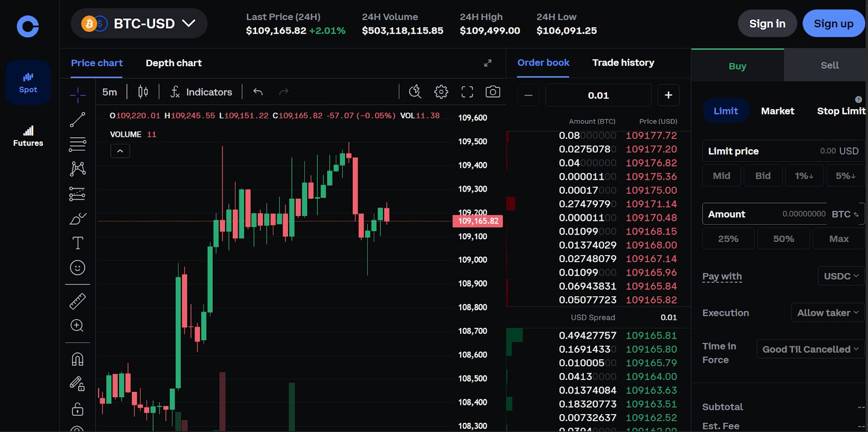Screen dimensions: 868x432
Task: Switch to the Depth chart tab
Action: pyautogui.click(x=174, y=63)
